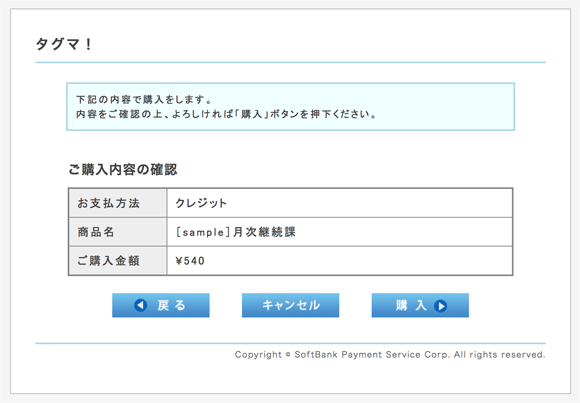Click the タグマ! page title
Screen dimensions: 580x403
[x=64, y=44]
